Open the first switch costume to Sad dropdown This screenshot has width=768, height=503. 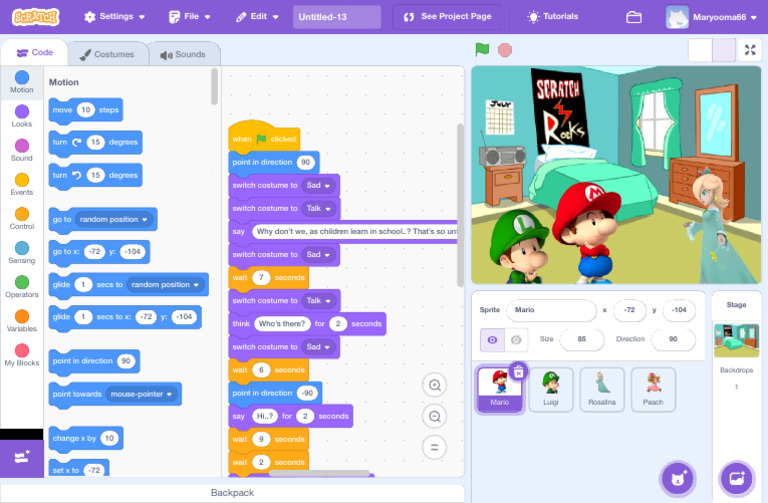(x=318, y=185)
